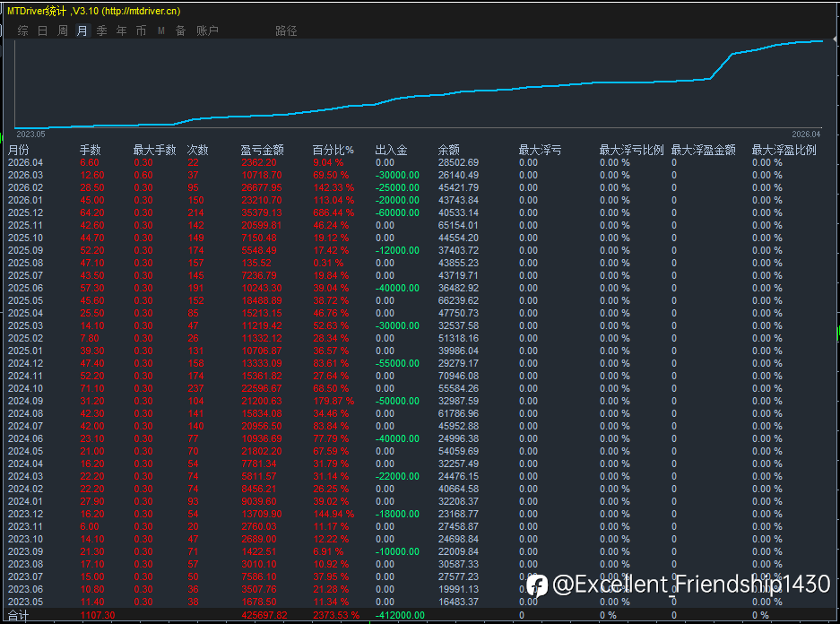840x624 pixels.
Task: Click the 最大浮亏 column header
Action: (540, 150)
